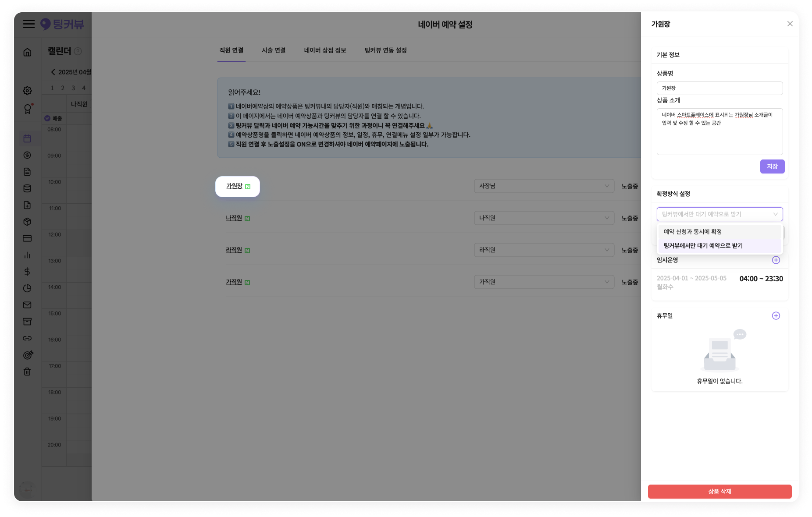The image size is (812, 517).
Task: Click the 매출 label in calendar
Action: 57,118
